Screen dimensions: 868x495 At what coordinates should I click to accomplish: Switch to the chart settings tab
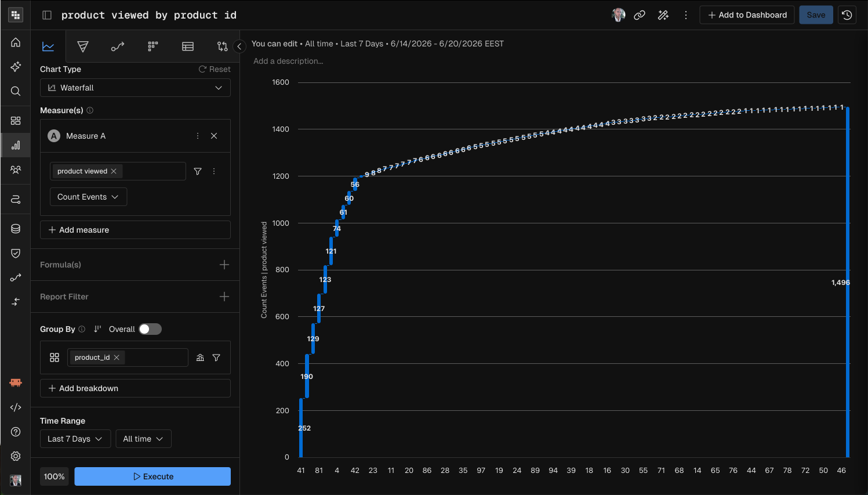[48, 46]
